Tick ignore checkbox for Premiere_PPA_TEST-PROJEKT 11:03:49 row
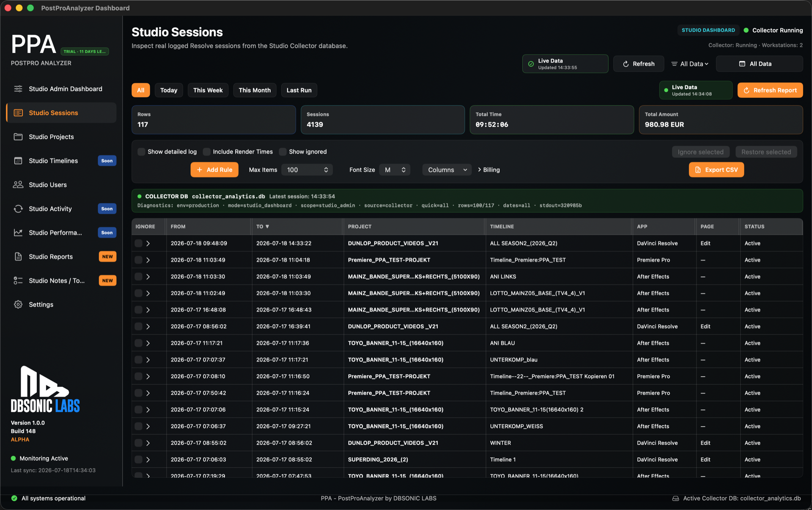 pyautogui.click(x=138, y=260)
